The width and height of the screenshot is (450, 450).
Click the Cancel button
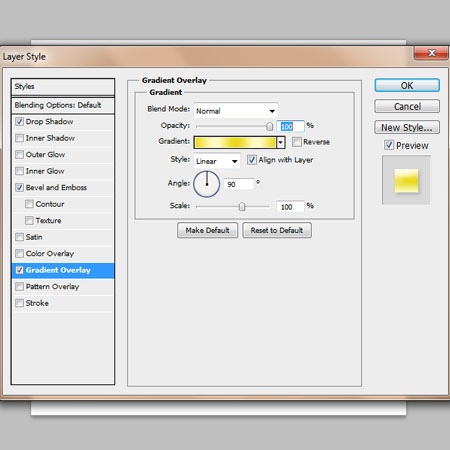[407, 106]
